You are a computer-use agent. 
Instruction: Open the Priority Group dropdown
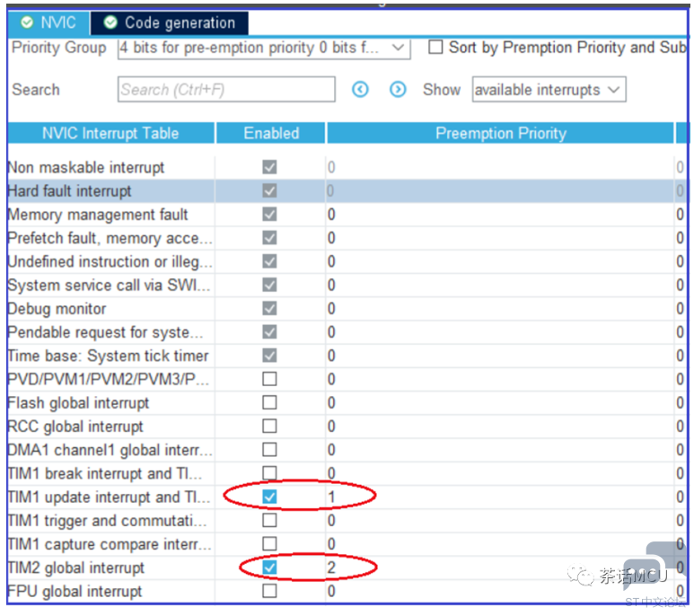pyautogui.click(x=264, y=48)
